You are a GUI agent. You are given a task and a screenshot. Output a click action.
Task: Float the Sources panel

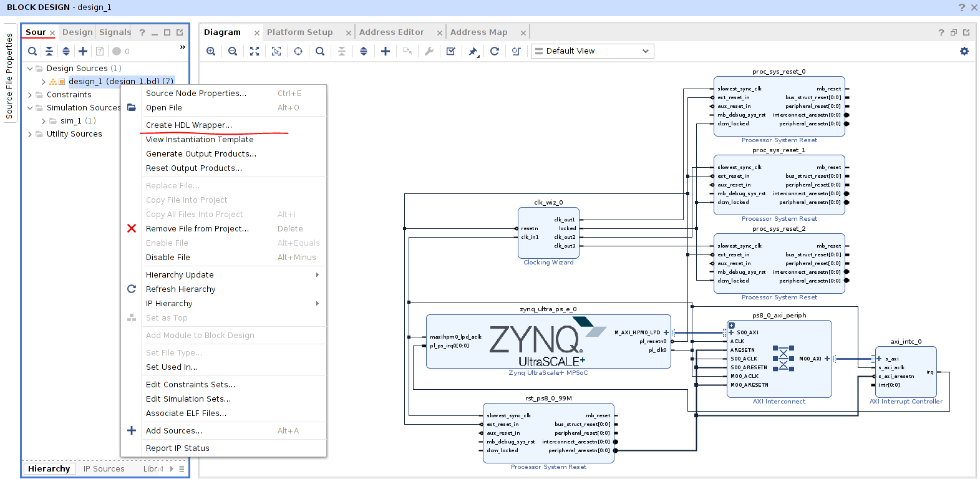click(180, 32)
